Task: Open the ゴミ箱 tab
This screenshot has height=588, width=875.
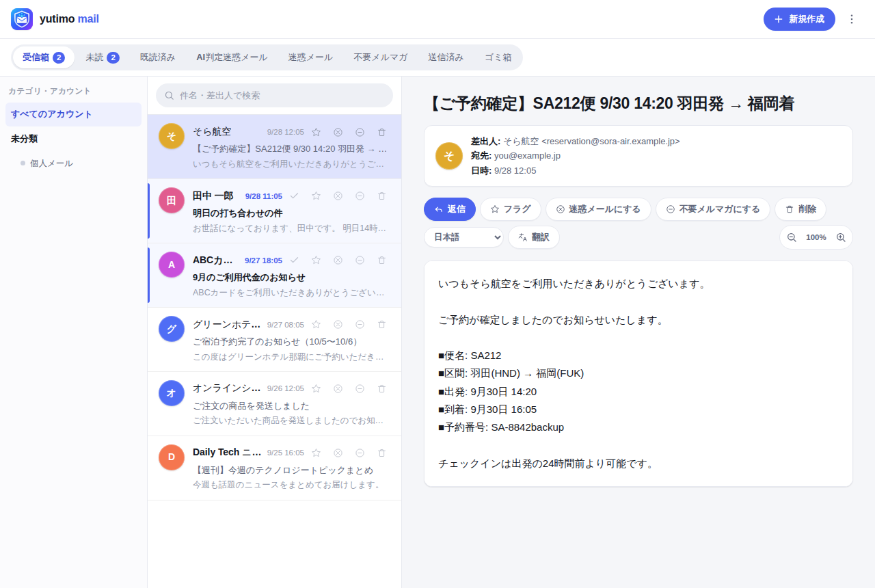Action: (498, 57)
